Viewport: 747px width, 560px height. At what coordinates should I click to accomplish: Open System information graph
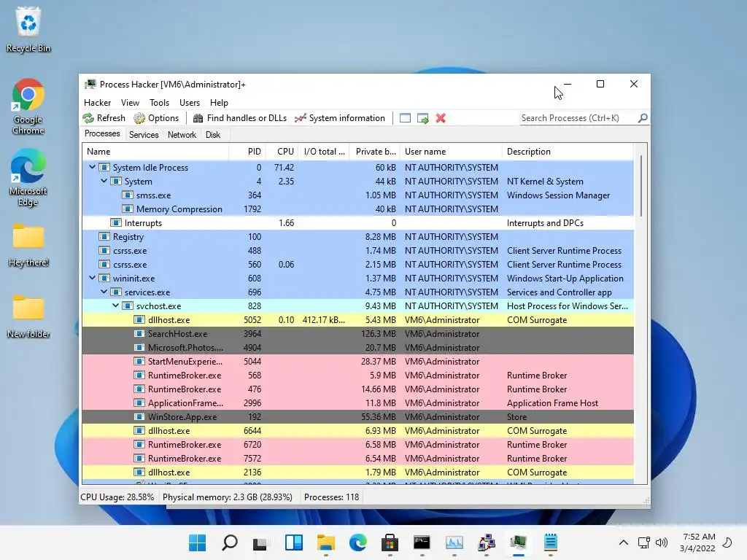pyautogui.click(x=340, y=118)
